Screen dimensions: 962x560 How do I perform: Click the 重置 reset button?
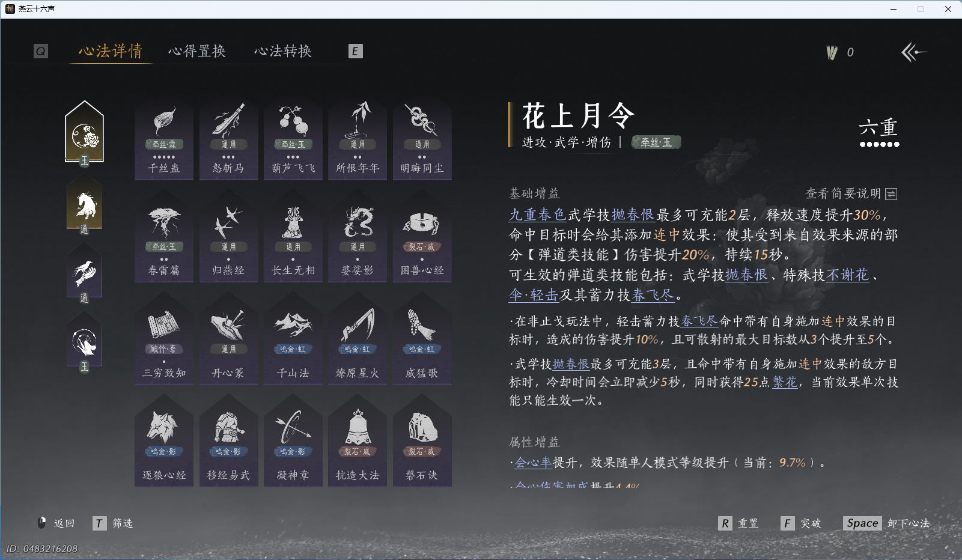pos(738,523)
